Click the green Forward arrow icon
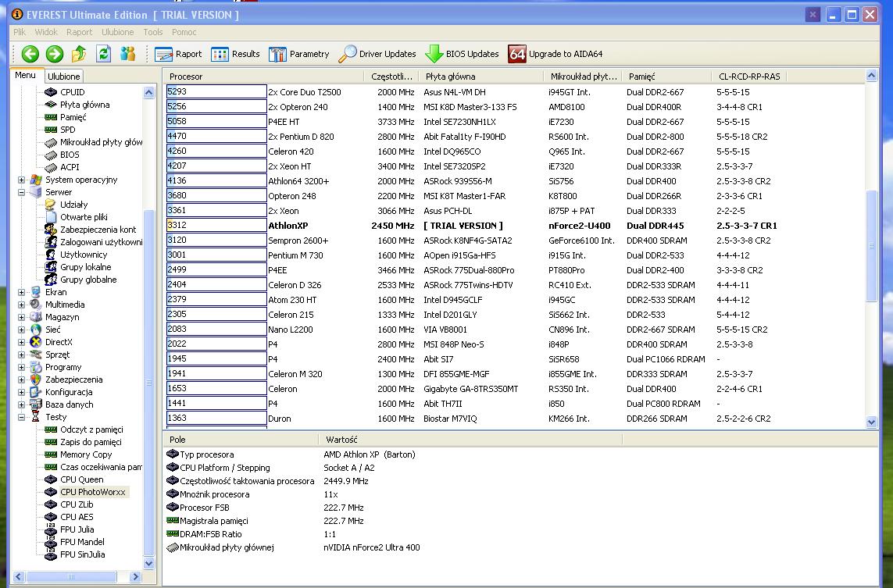 point(55,54)
